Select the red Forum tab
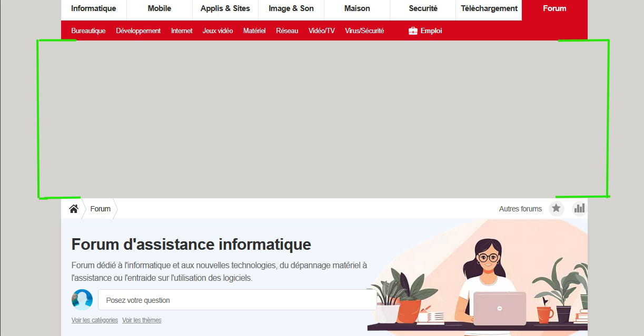Screen dimensions: 644x336 coord(554,8)
